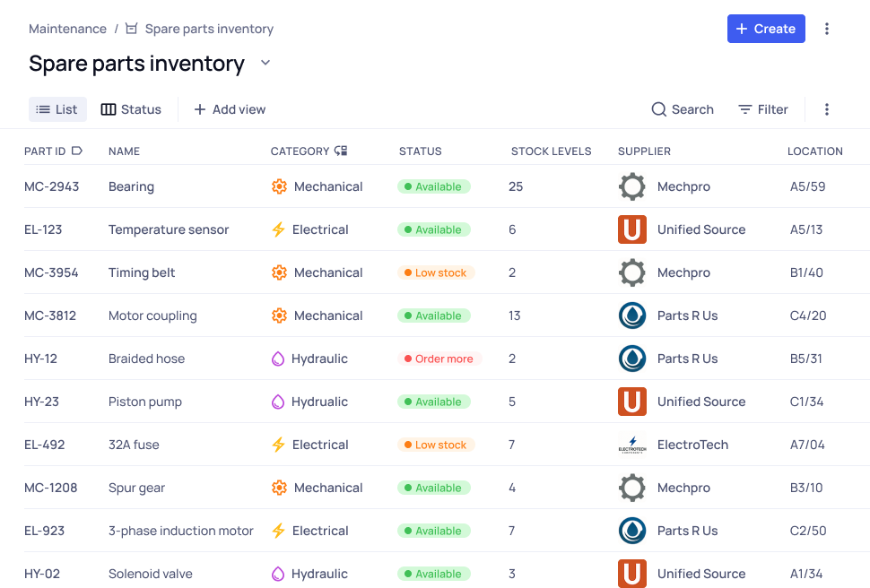Click the Hydraulic droplet icon for Braided hose
The width and height of the screenshot is (870, 588).
pos(278,359)
